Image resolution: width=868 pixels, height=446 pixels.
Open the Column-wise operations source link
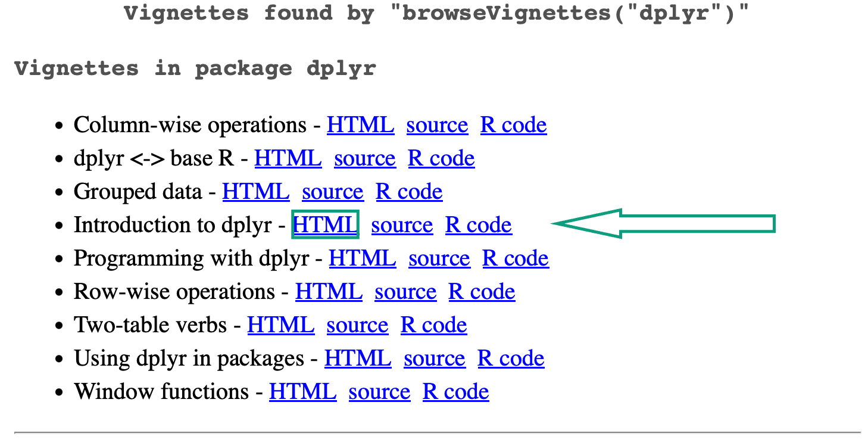pos(437,125)
